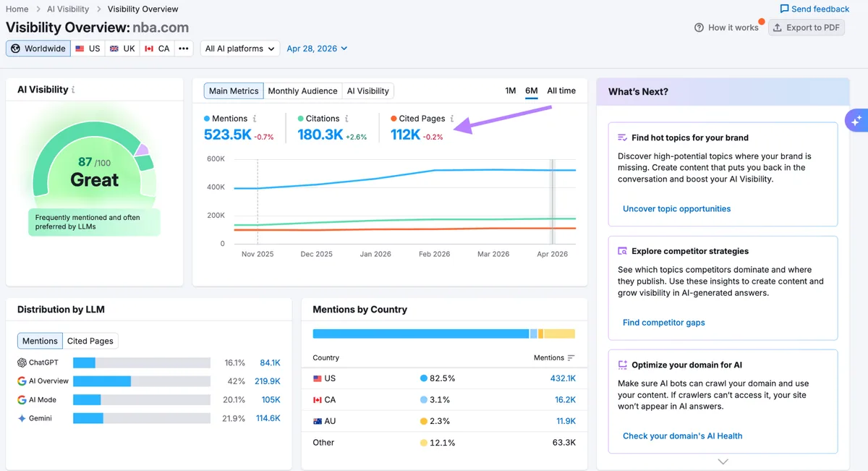Click Find competitor gaps link

tap(663, 323)
